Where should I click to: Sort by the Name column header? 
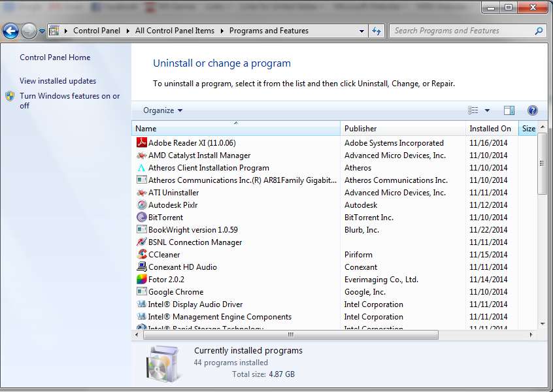[235, 129]
